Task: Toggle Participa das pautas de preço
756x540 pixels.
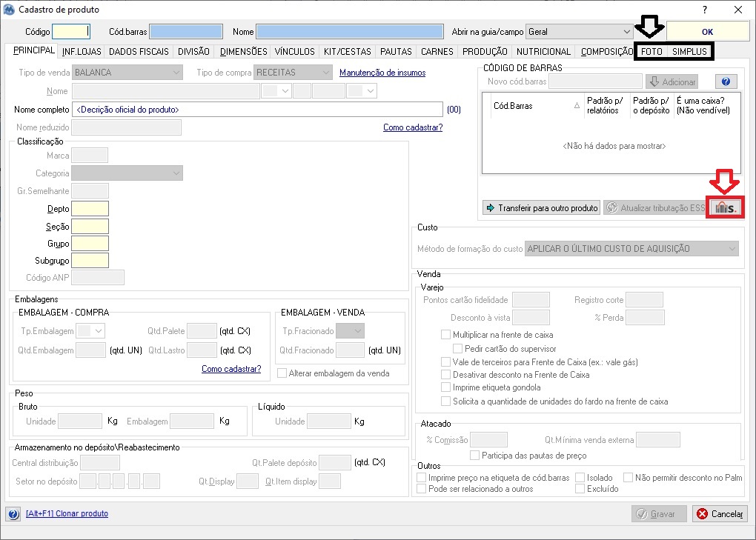Action: pyautogui.click(x=474, y=456)
